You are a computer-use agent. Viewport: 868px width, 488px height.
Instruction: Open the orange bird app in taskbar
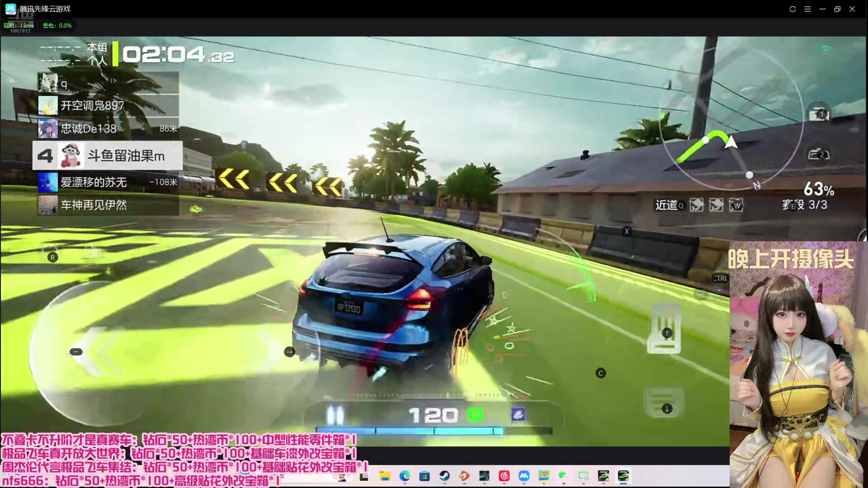(464, 476)
